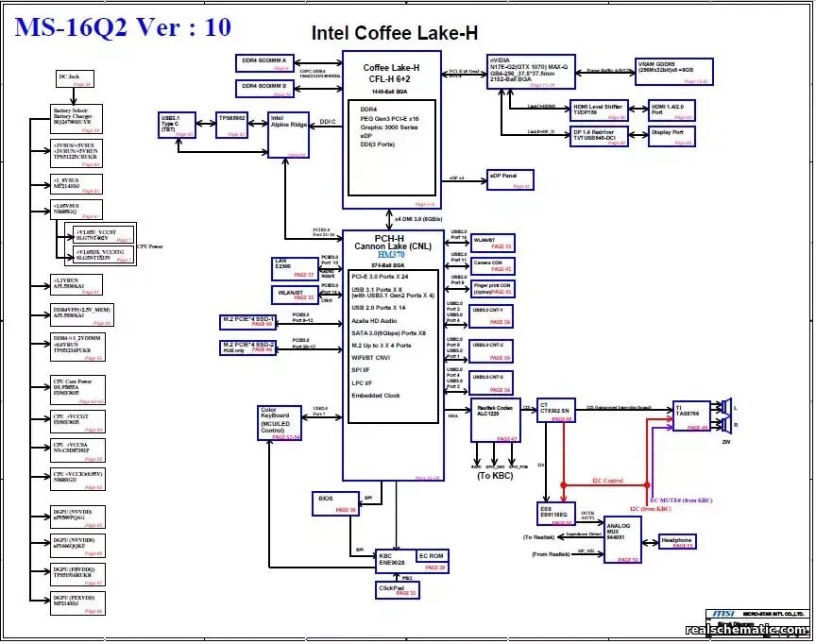Image resolution: width=816 pixels, height=644 pixels.
Task: Click the 'PCH-H Cannon Lake (CNL)' heading
Action: pos(392,243)
